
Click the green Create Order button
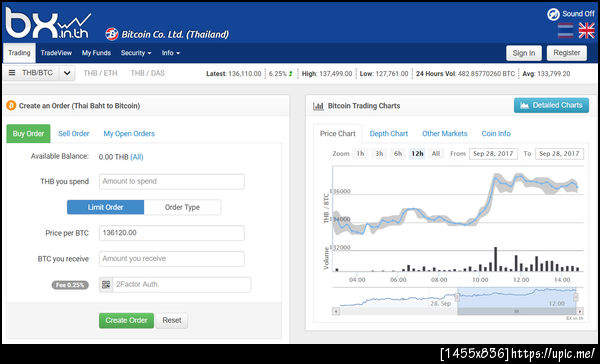126,320
